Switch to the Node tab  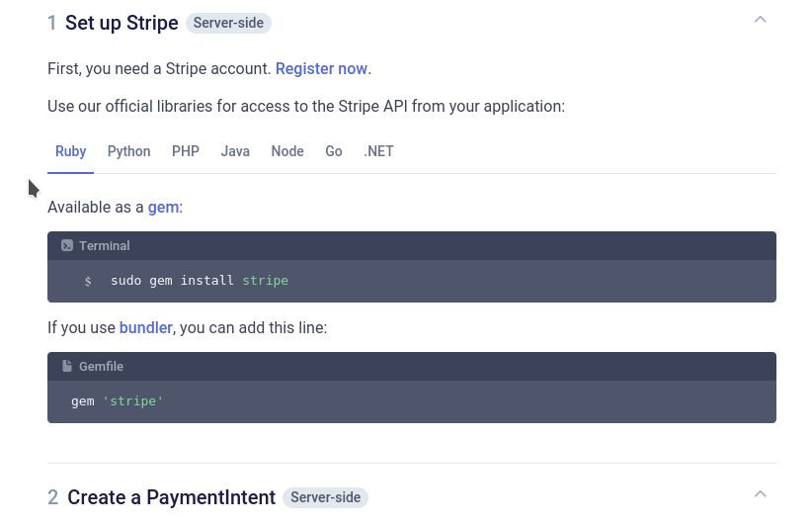click(x=287, y=151)
